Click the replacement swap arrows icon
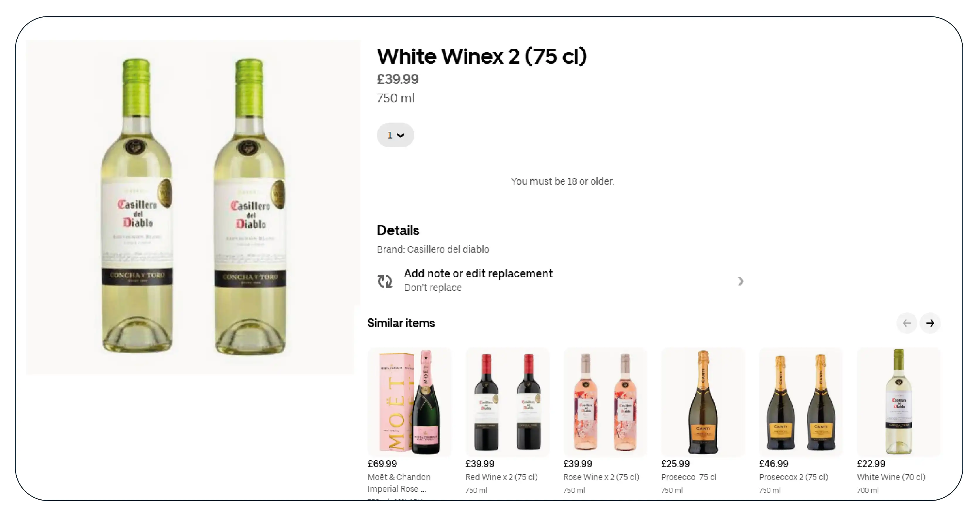 pyautogui.click(x=385, y=281)
